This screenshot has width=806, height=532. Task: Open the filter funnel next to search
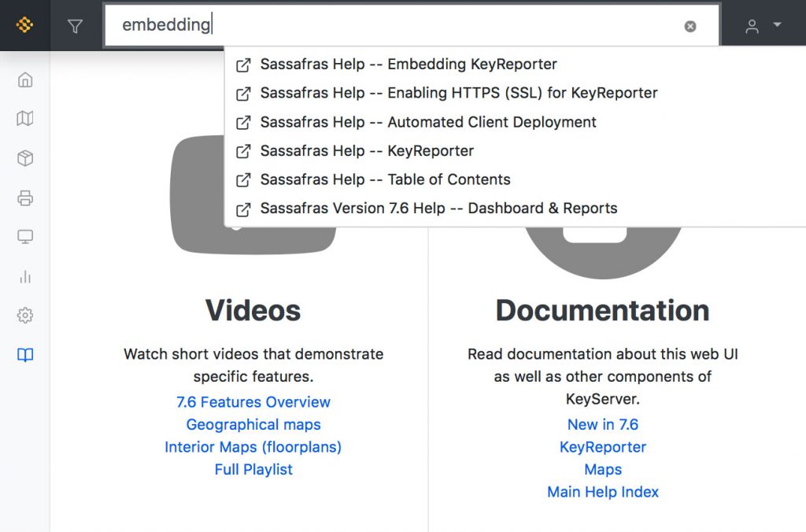tap(75, 24)
